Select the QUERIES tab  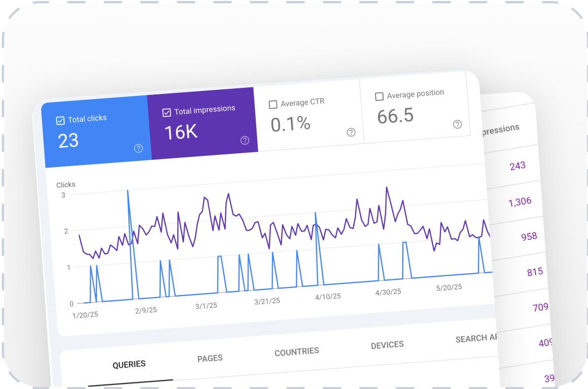tap(129, 364)
